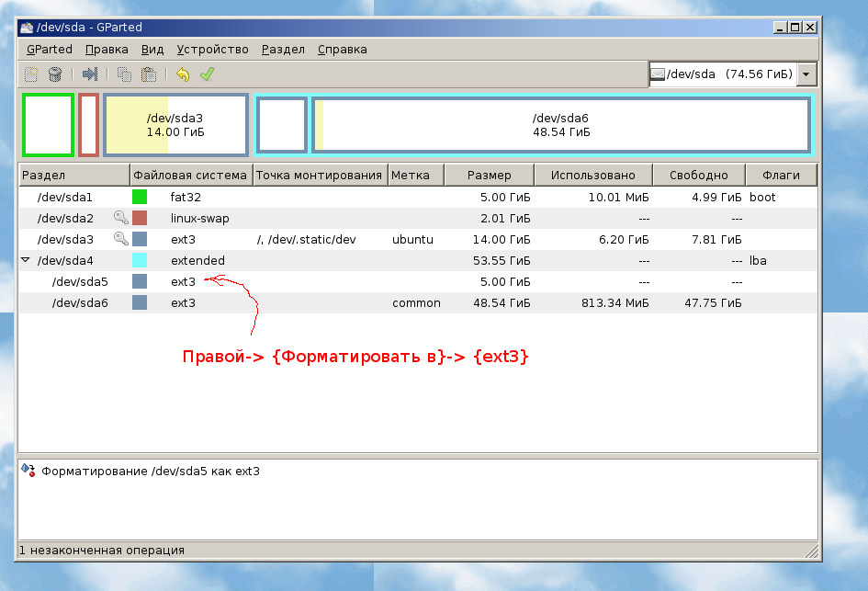Image resolution: width=868 pixels, height=591 pixels.
Task: Click the '/dev/sda (74.56 ГиБ)' combo box text
Action: coord(729,74)
